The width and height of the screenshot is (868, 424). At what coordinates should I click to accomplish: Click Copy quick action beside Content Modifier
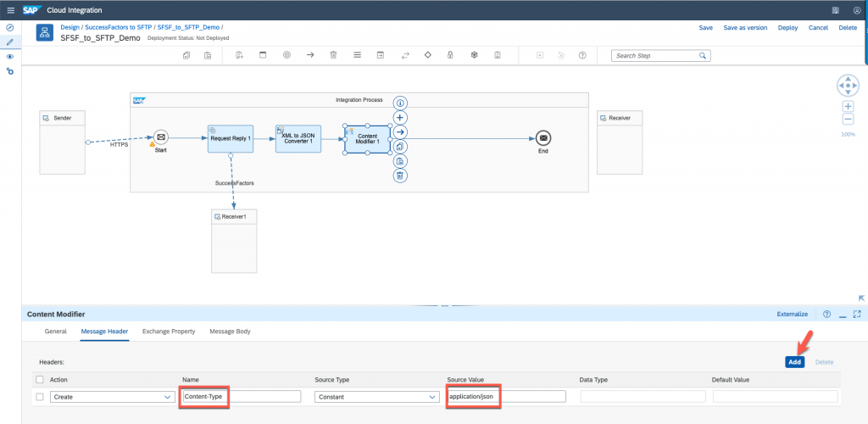tap(400, 147)
